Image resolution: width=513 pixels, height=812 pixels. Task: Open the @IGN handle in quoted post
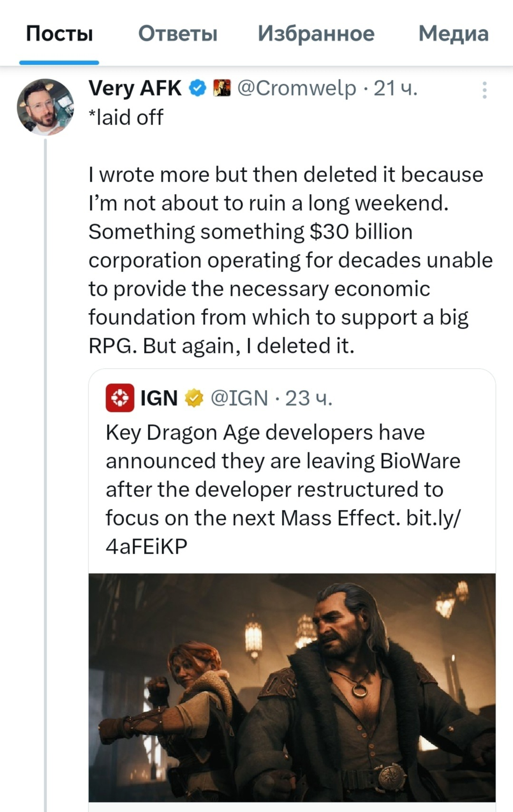(239, 398)
